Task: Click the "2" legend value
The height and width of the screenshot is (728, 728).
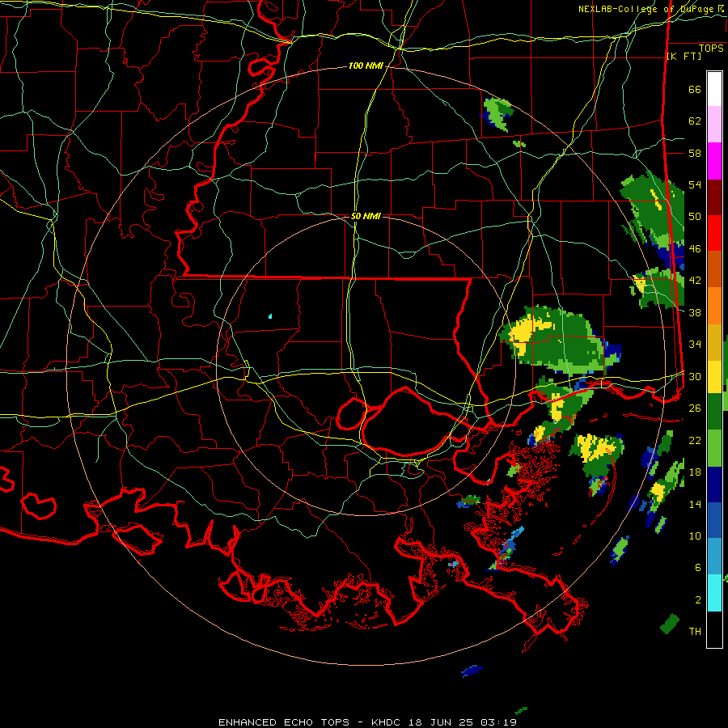Action: point(698,600)
